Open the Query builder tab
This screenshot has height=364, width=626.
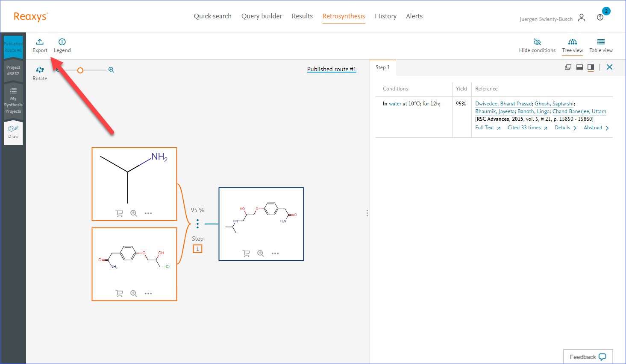(262, 16)
